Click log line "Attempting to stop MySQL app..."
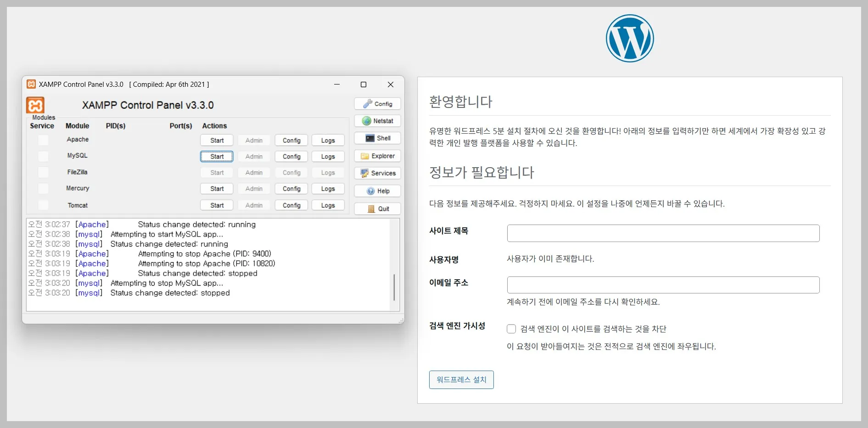The image size is (868, 428). [x=167, y=283]
